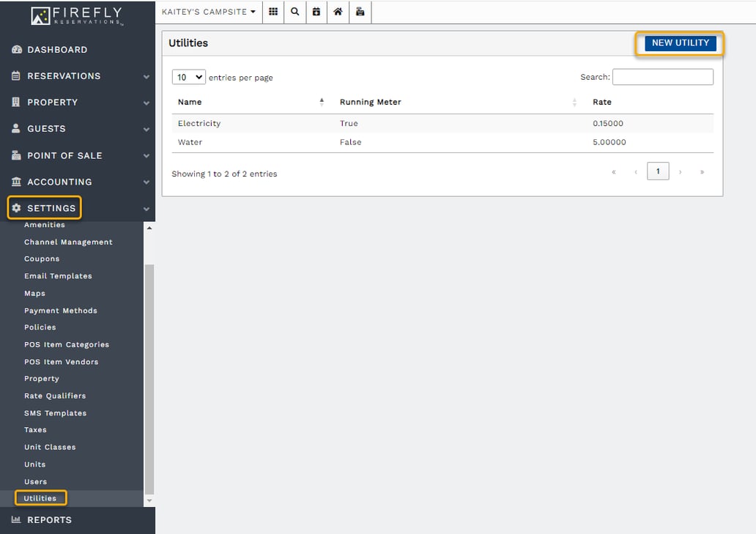
Task: Open the cash register icon for point of sale
Action: pyautogui.click(x=360, y=12)
